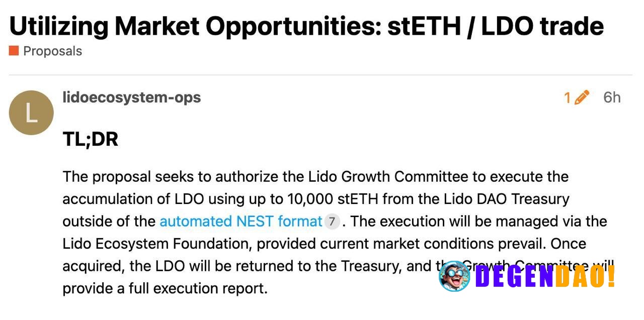Click the "7" click-counter badge on the link

[333, 222]
